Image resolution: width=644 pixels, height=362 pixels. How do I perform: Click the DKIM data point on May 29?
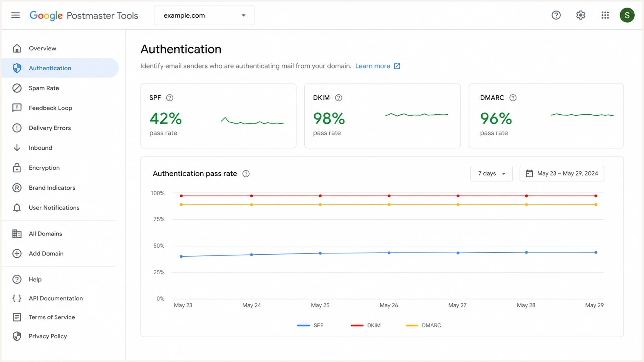(x=596, y=196)
